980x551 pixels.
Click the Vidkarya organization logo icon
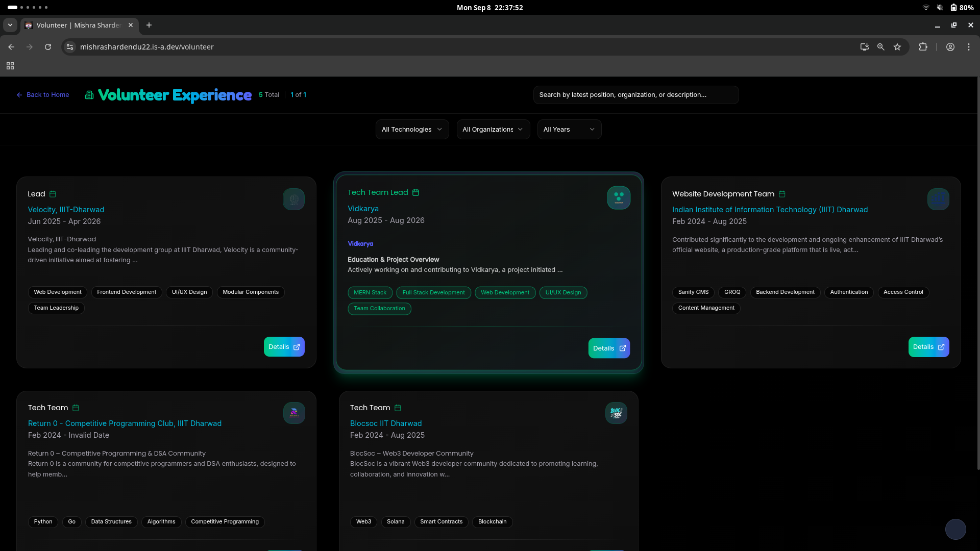tap(619, 198)
